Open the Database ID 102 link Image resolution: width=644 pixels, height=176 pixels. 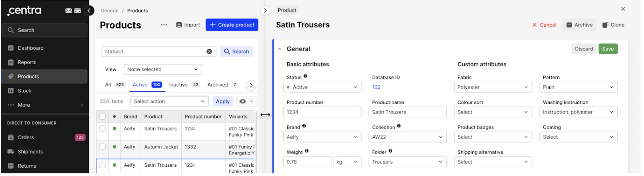pyautogui.click(x=376, y=87)
